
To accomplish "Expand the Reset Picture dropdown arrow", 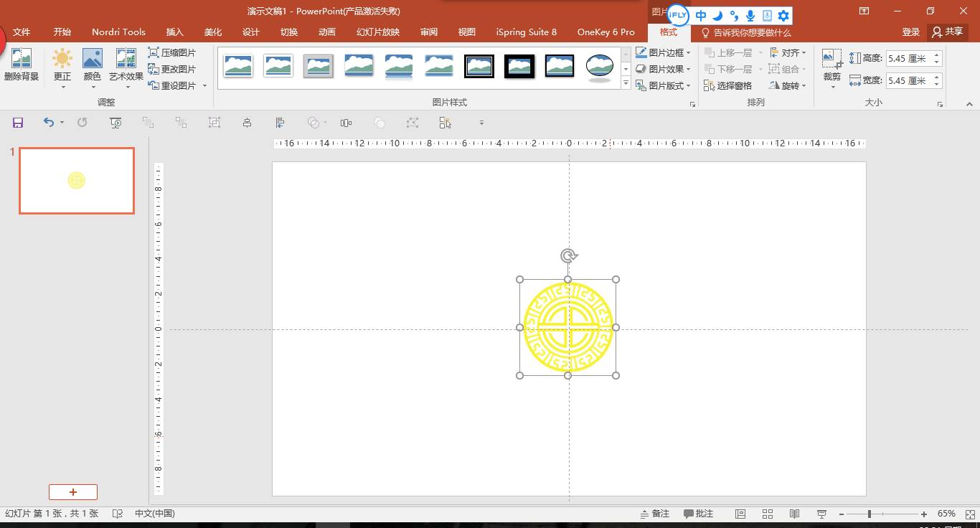I will (205, 85).
